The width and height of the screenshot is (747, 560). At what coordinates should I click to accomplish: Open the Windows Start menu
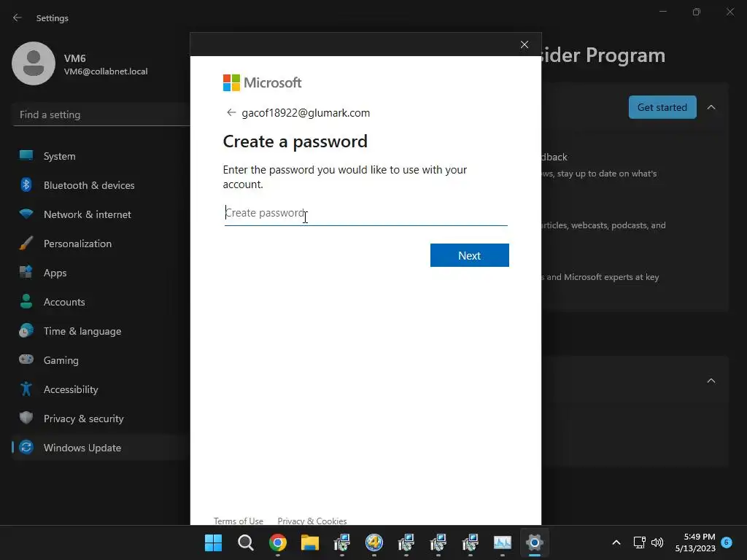coord(213,542)
